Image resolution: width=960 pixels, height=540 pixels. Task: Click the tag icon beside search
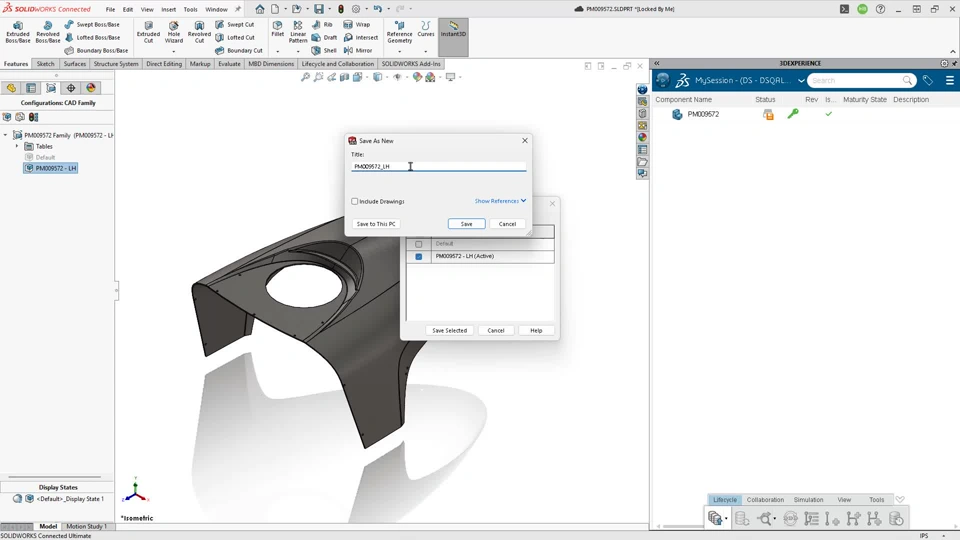928,80
